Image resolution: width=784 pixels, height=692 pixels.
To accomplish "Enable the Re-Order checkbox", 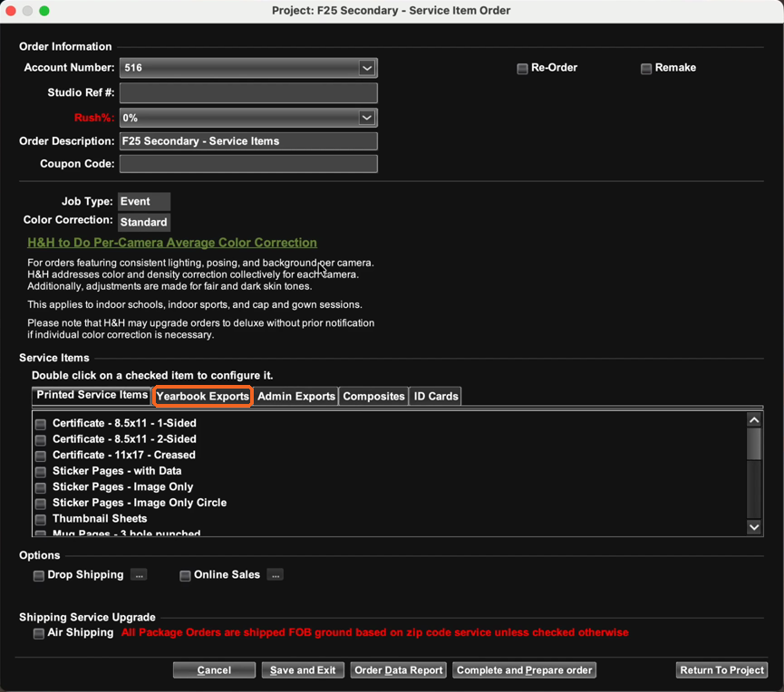I will [x=522, y=69].
